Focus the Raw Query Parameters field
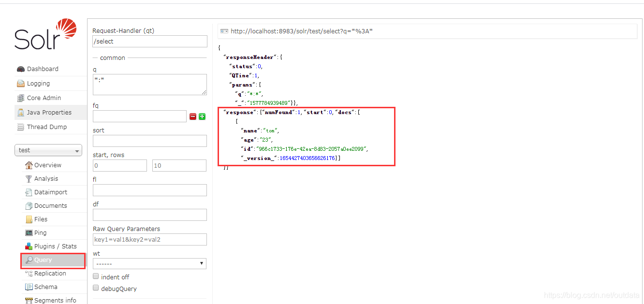This screenshot has width=644, height=304. [x=150, y=239]
